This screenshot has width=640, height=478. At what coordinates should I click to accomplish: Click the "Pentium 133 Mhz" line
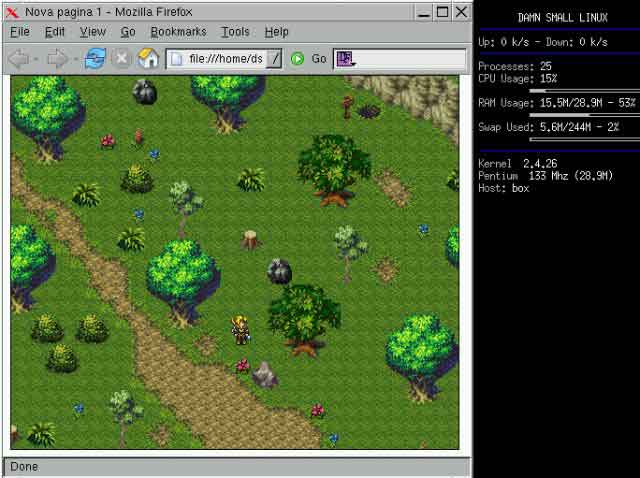pyautogui.click(x=545, y=176)
